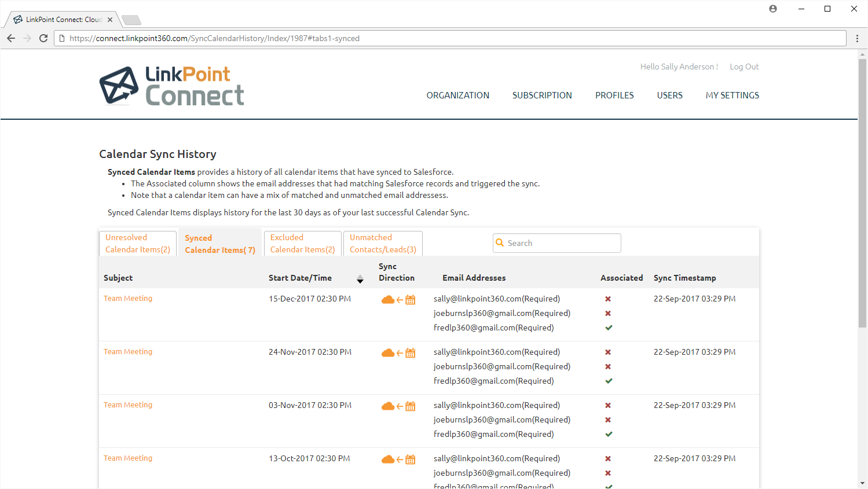Go to the USERS page
Image resolution: width=868 pixels, height=489 pixels.
670,95
